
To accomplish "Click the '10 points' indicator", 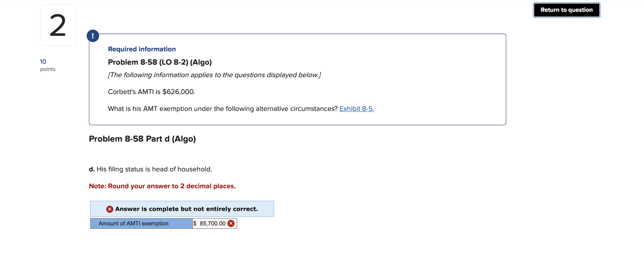I will point(47,65).
